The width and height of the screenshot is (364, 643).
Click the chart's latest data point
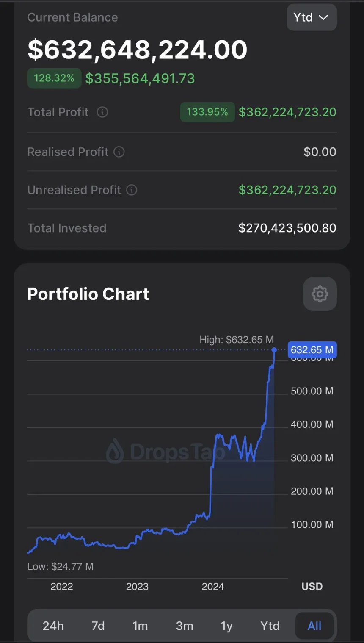274,350
